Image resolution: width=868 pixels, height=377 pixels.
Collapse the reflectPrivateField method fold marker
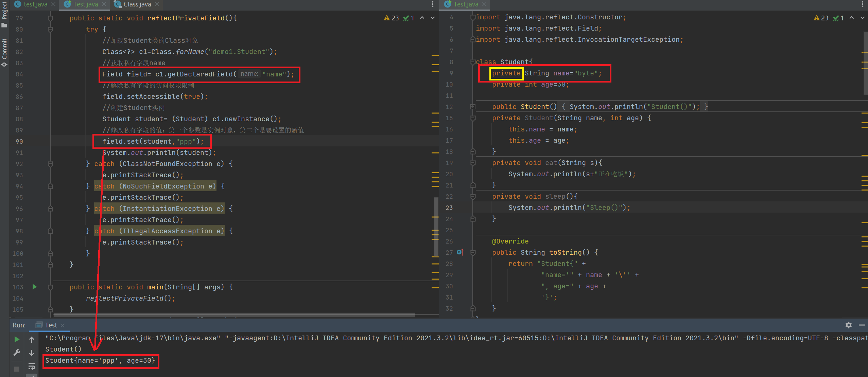tap(50, 18)
